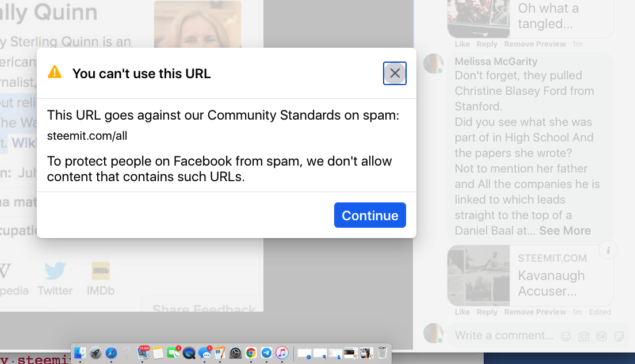Remove Preview on 'Oh what a tangled' comment

(534, 44)
